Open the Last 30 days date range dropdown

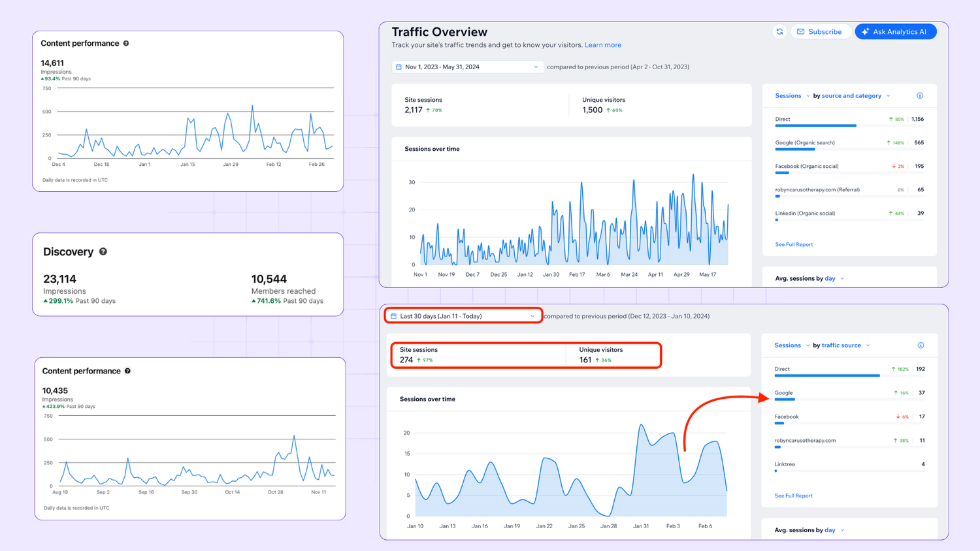532,316
